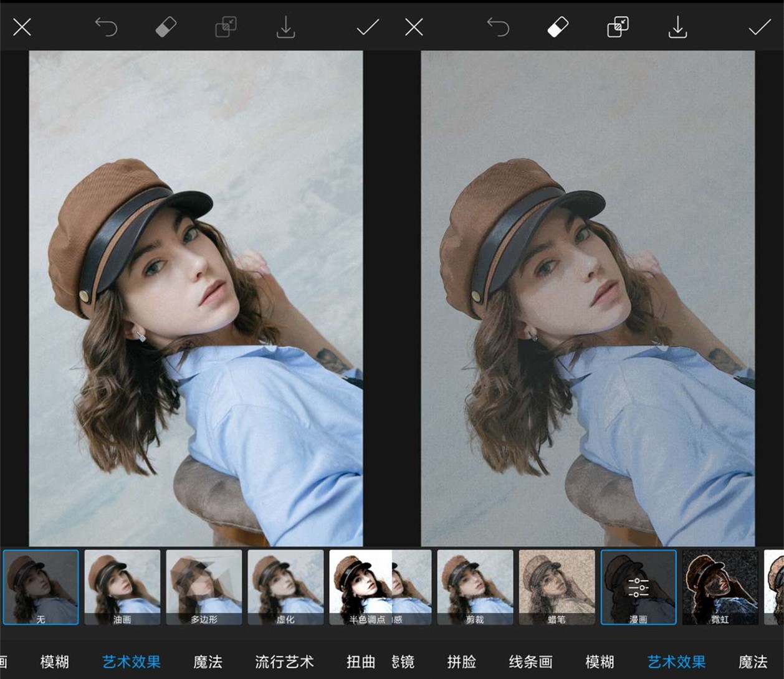This screenshot has height=679, width=784.
Task: Tap the undo arrow in the left editor
Action: 106,27
